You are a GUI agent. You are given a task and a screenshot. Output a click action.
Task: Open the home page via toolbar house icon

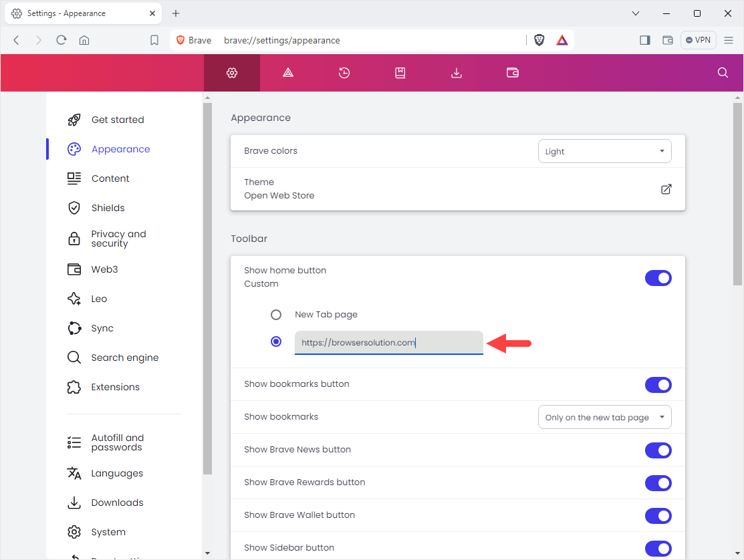point(84,40)
